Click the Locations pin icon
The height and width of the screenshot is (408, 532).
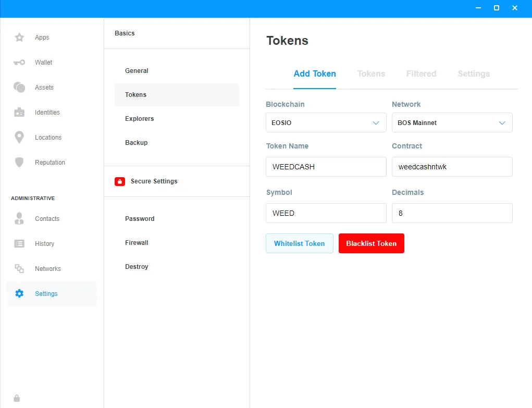(x=19, y=138)
